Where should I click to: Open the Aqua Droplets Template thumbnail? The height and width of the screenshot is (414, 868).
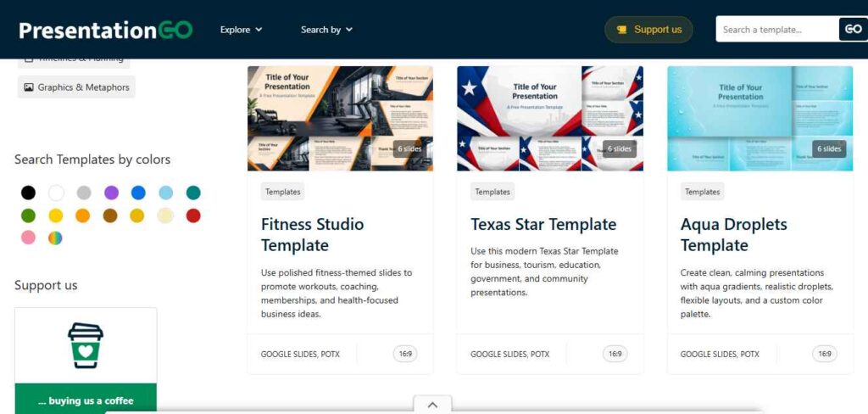(760, 119)
